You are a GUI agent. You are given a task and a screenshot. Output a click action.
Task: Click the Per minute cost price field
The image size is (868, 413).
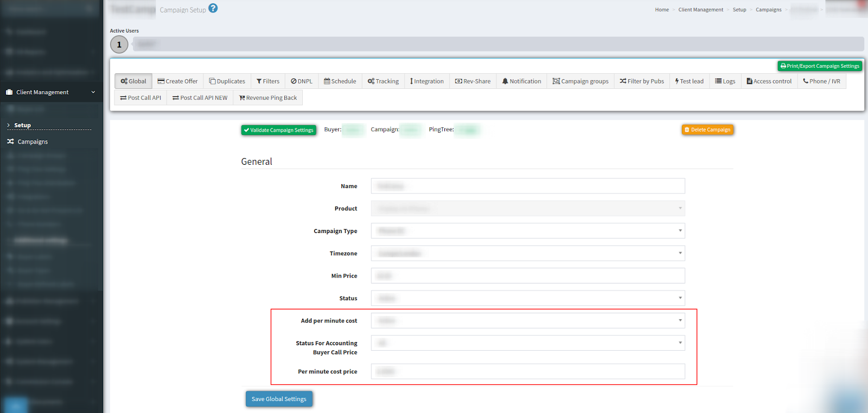coord(527,372)
